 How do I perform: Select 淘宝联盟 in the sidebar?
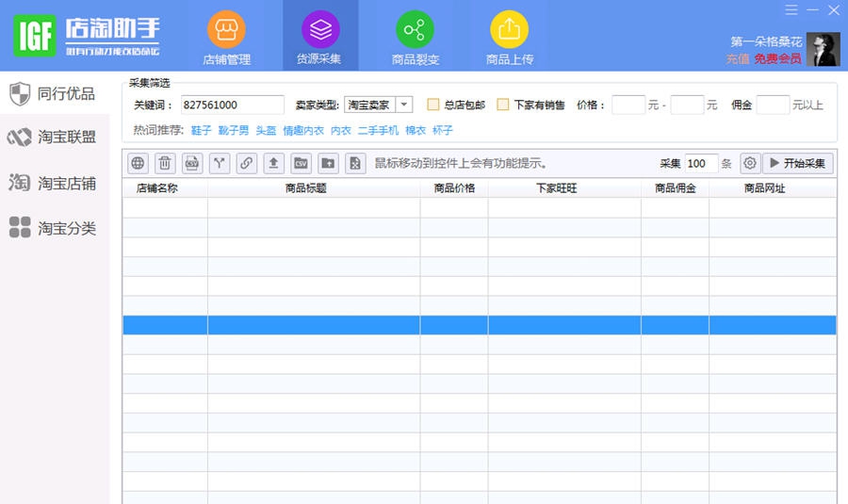pos(54,137)
